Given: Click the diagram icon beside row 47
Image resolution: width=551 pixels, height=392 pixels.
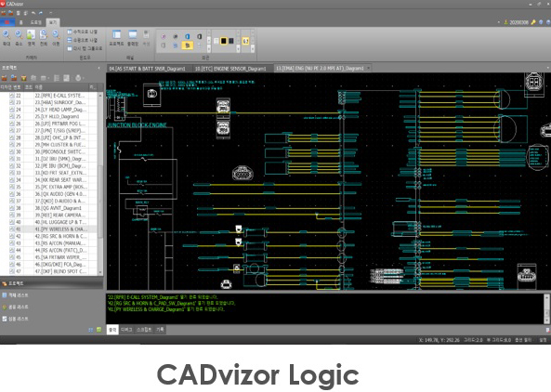Looking at the screenshot, I should 12,271.
